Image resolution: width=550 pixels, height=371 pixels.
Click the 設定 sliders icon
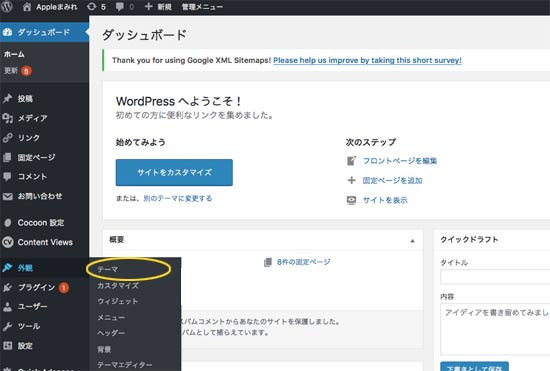point(8,346)
